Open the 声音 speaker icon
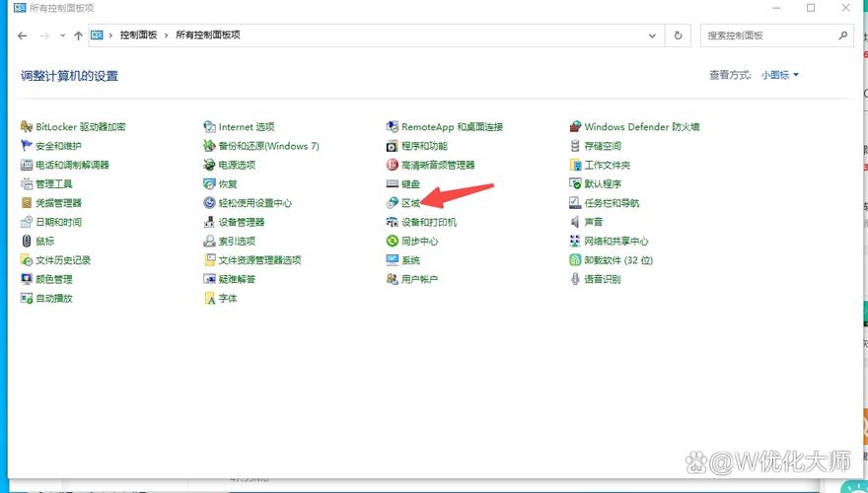This screenshot has width=868, height=493. point(575,222)
